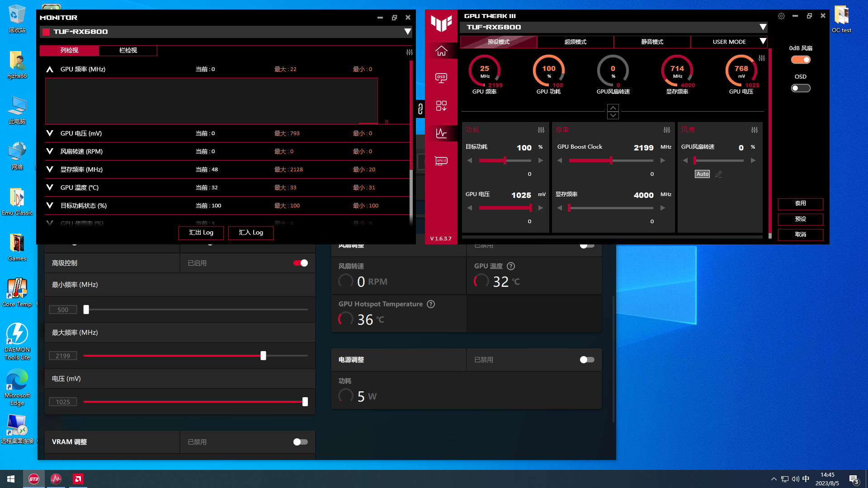Click the min frequency (最小频率) slider handle
Image resolution: width=868 pixels, height=488 pixels.
coord(86,310)
